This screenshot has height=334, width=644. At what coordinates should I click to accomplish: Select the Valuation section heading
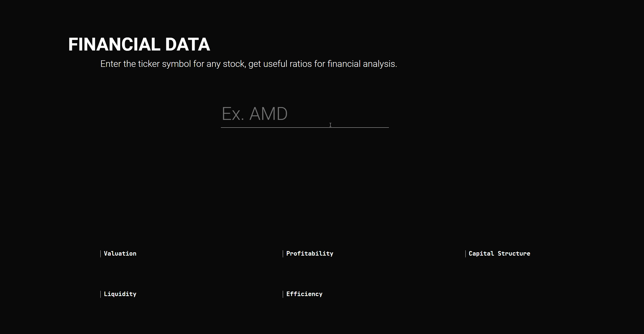pyautogui.click(x=120, y=254)
